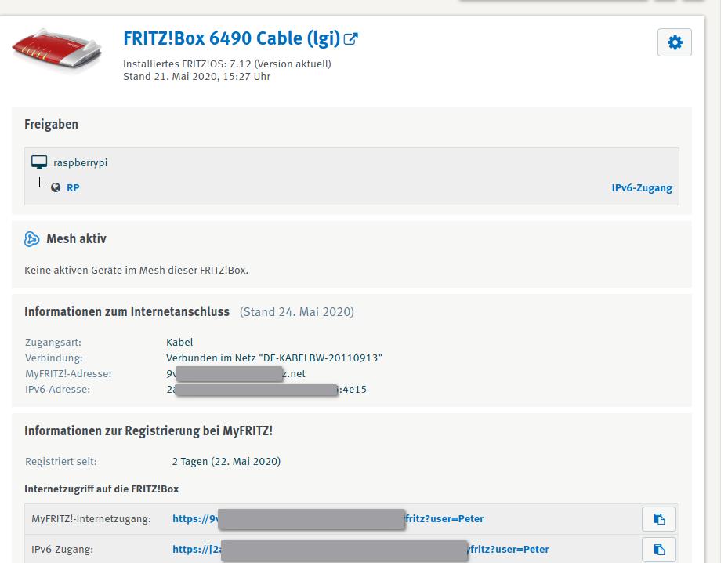Copy the IPv6-Zugang URL
Screen dimensions: 728x563
click(x=658, y=550)
